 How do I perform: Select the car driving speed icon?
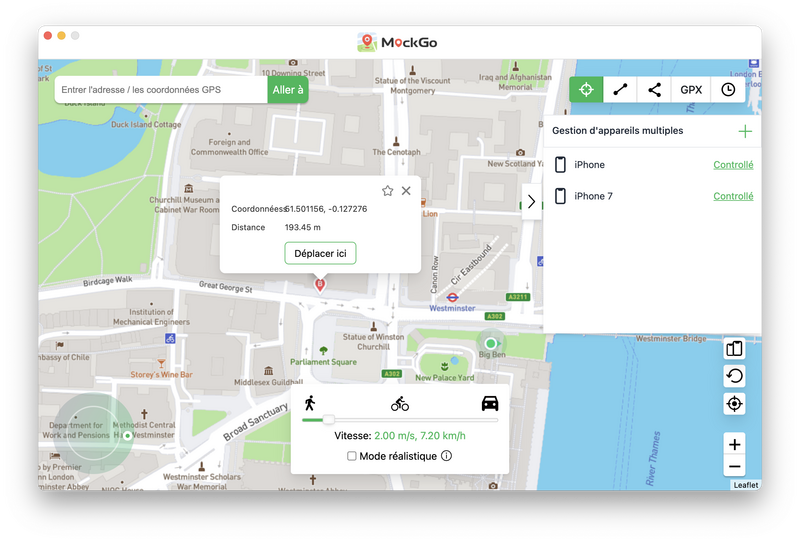point(490,403)
